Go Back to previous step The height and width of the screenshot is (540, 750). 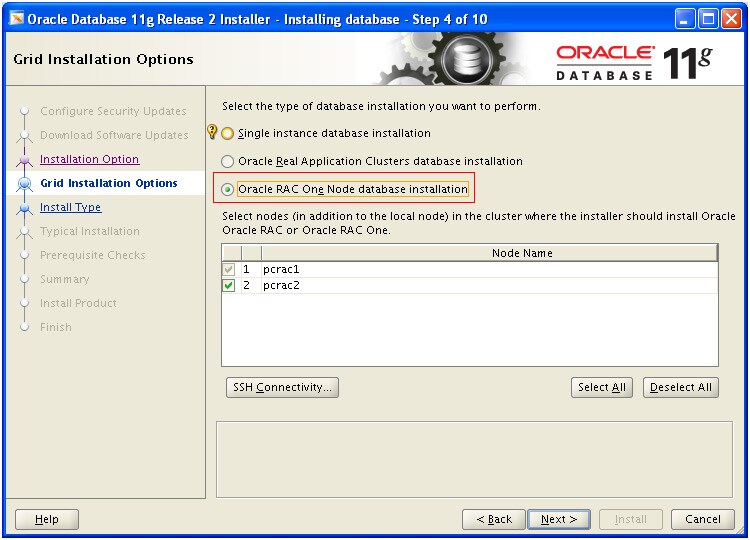(494, 519)
